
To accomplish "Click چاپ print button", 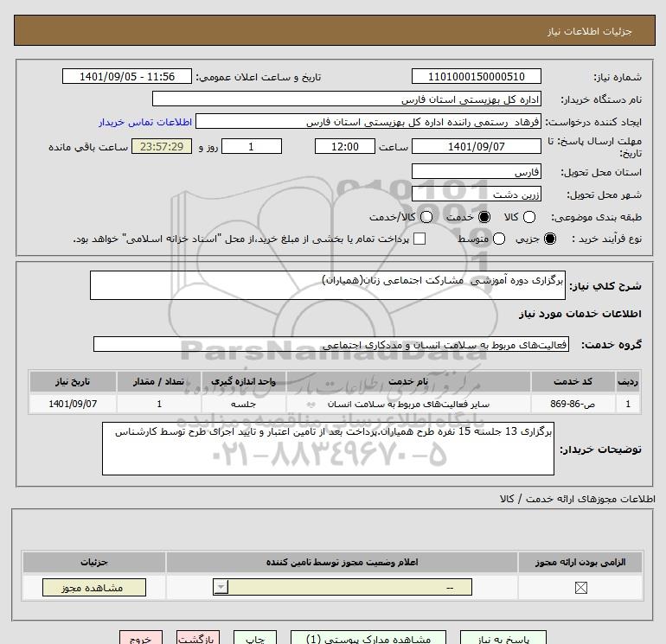I will point(255,638).
